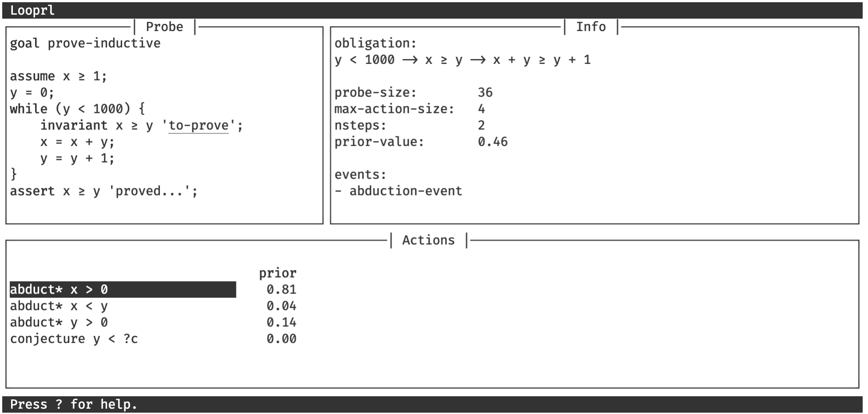
Task: Click the obligation formula text
Action: [x=462, y=60]
